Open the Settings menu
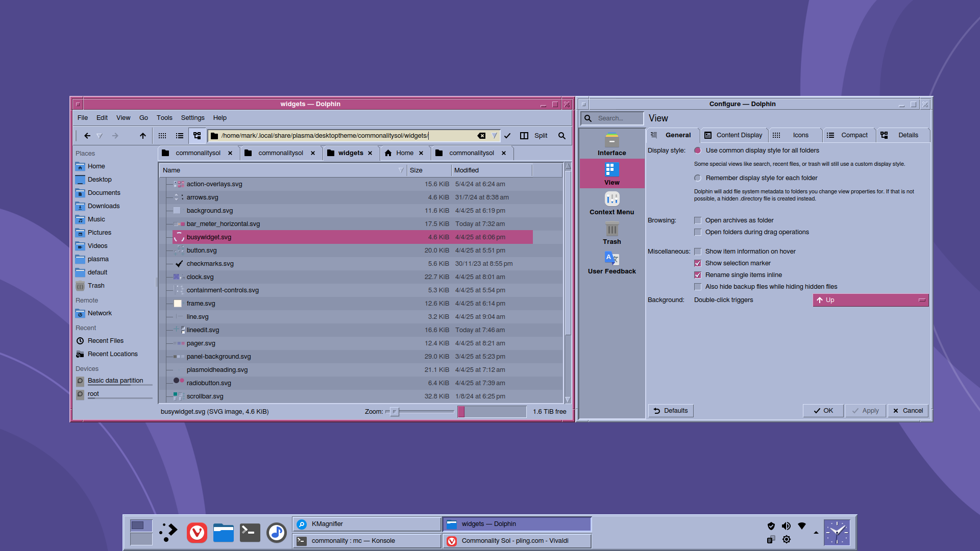Screen dimensions: 980x551 [192, 118]
